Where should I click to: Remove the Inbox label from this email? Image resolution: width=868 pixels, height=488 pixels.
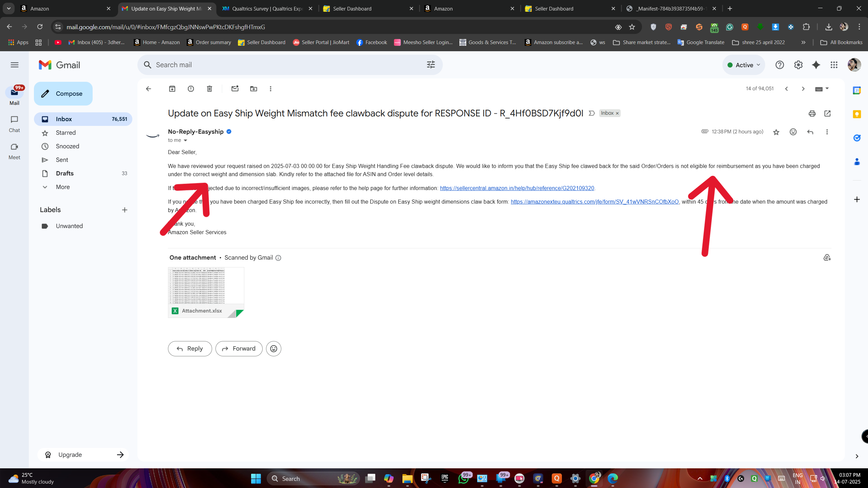617,113
